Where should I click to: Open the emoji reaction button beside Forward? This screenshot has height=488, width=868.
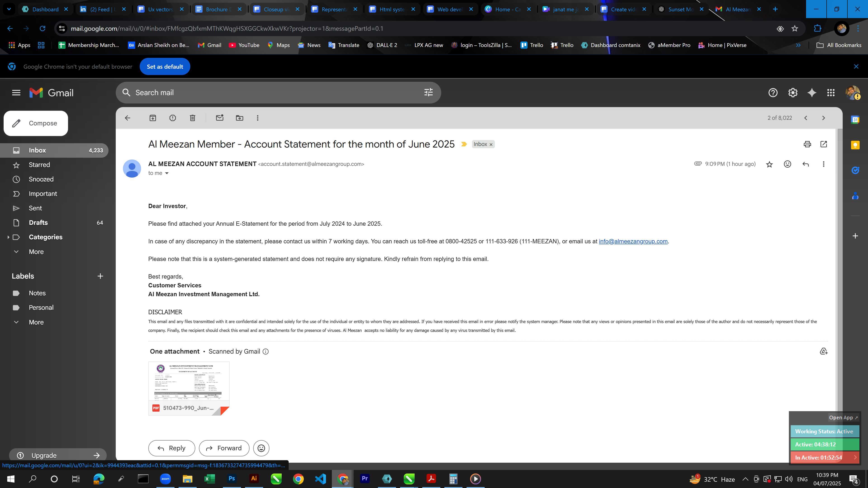(261, 448)
